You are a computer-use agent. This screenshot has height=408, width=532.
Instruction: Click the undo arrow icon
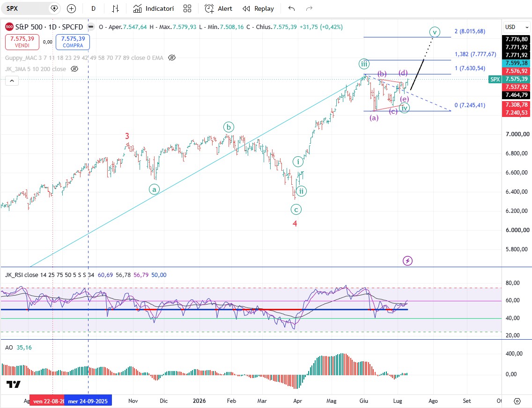pyautogui.click(x=291, y=8)
